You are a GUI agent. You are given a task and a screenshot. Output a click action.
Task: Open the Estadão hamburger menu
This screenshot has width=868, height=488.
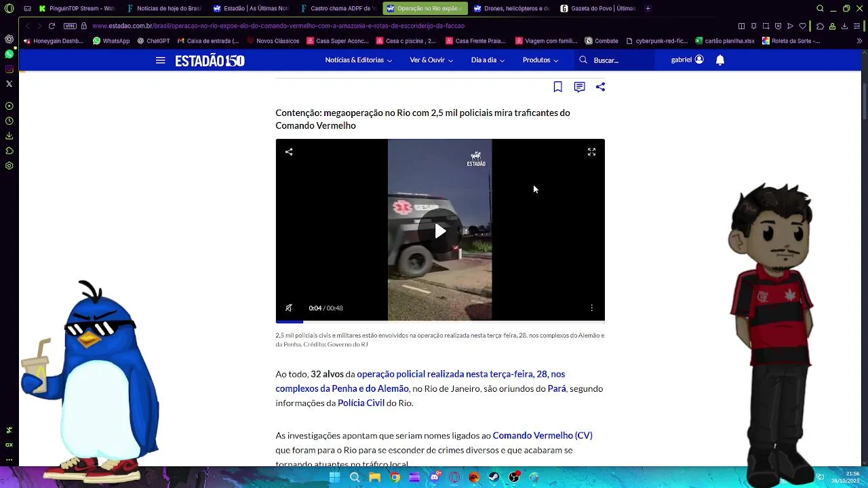tap(160, 60)
